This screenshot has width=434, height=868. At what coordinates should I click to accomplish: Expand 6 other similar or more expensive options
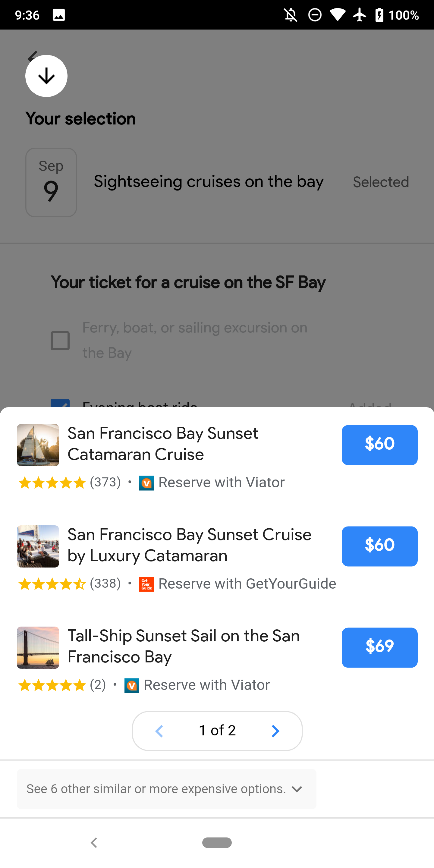166,789
